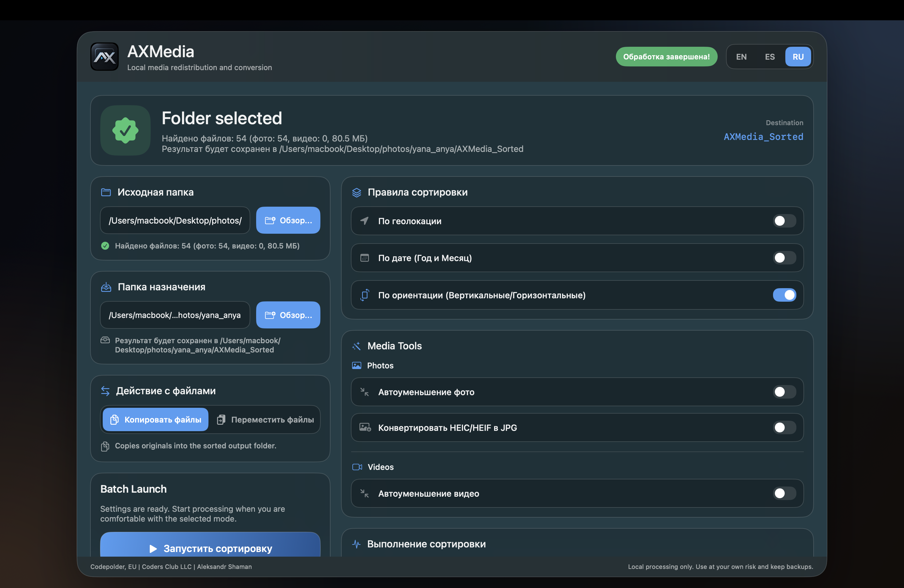The width and height of the screenshot is (904, 588).
Task: Turn on Конвертировать HEIC/HEIF в JPG toggle
Action: pos(784,428)
